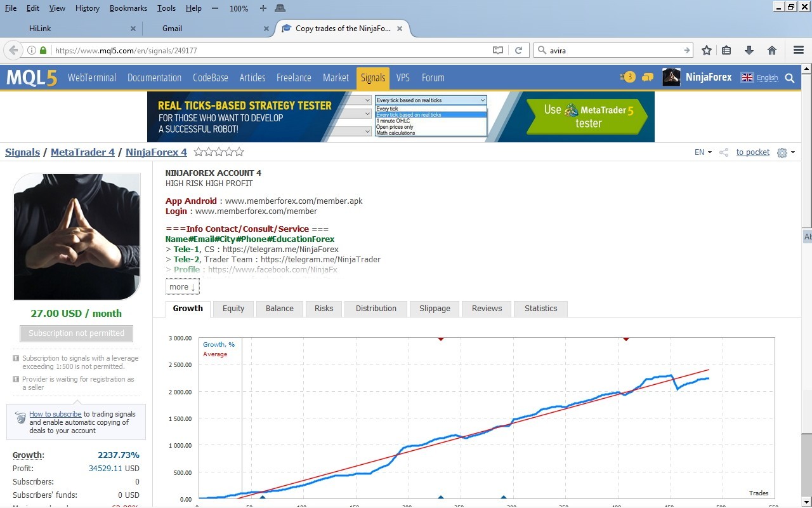The height and width of the screenshot is (508, 812).
Task: Click the MQL5 site search magnifier
Action: click(790, 78)
